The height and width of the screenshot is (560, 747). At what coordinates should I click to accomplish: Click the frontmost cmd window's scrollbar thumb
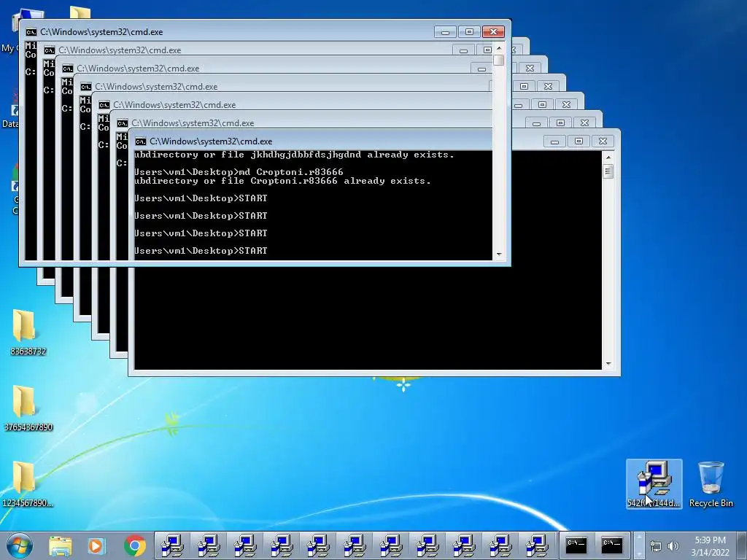coord(499,60)
